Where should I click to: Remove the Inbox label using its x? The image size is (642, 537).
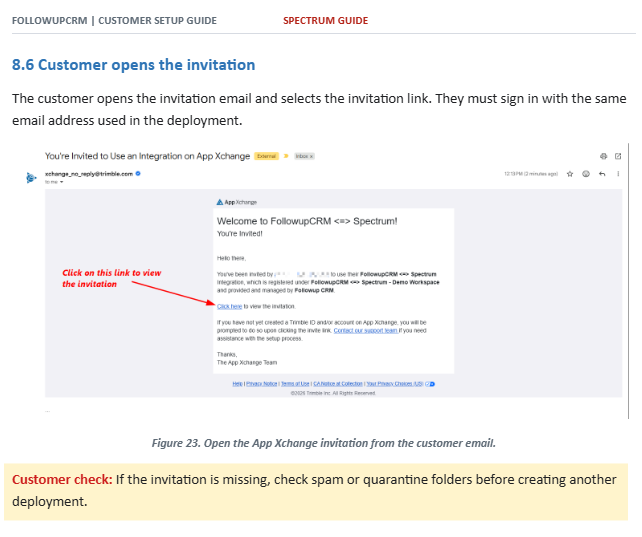click(311, 156)
